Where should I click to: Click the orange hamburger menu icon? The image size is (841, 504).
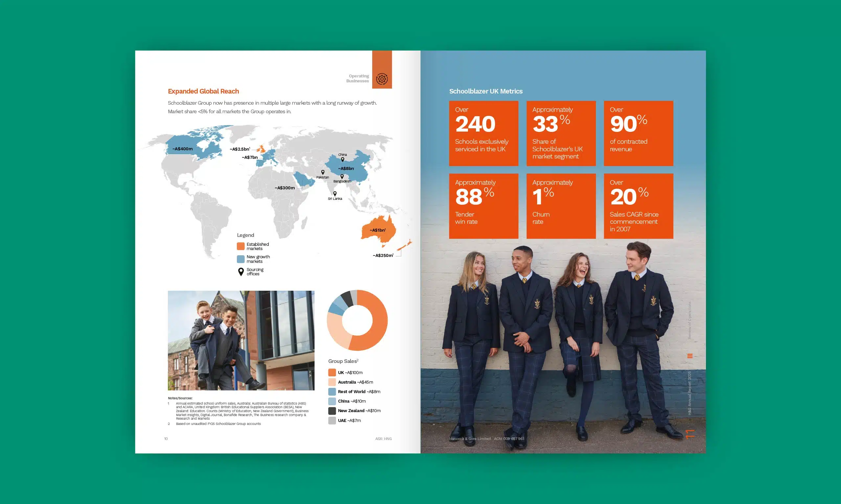click(690, 356)
